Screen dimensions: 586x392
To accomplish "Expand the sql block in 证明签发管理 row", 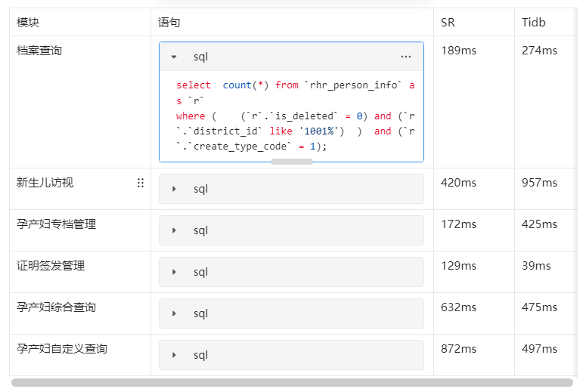I will tap(174, 272).
